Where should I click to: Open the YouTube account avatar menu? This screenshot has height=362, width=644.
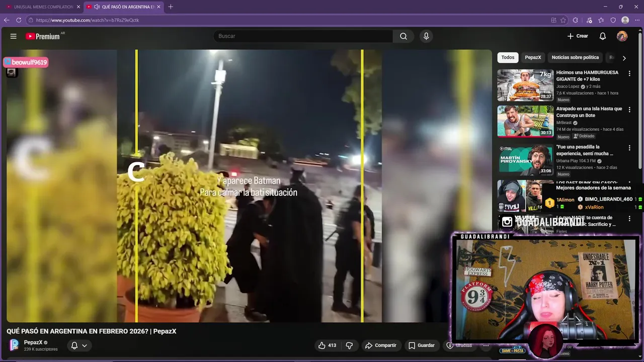tap(622, 36)
